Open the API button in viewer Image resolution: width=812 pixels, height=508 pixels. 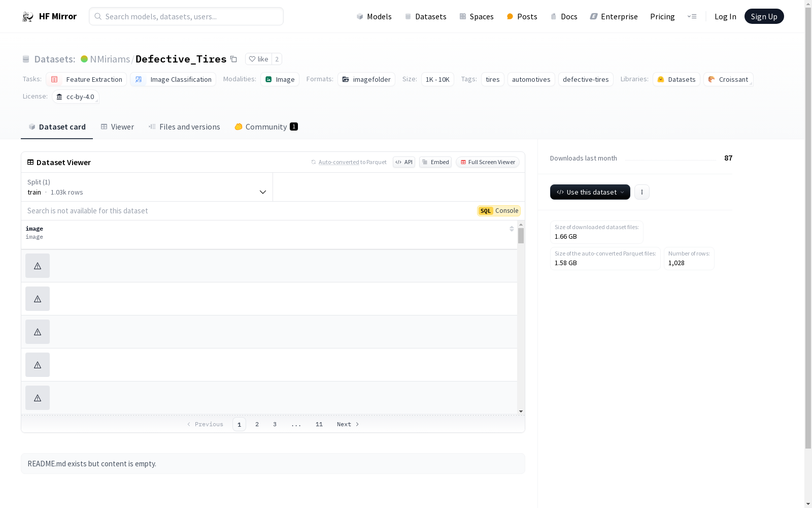pyautogui.click(x=403, y=162)
